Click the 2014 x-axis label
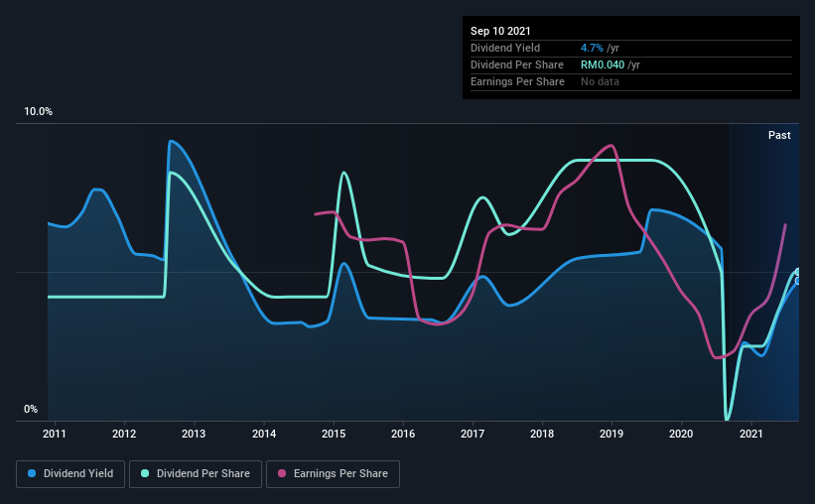The width and height of the screenshot is (815, 504). pos(264,434)
